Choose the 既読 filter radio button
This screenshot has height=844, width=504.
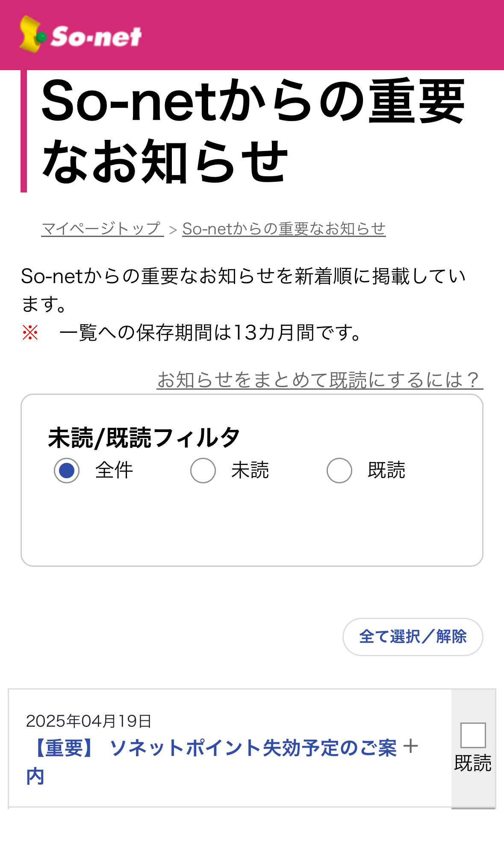click(x=339, y=471)
